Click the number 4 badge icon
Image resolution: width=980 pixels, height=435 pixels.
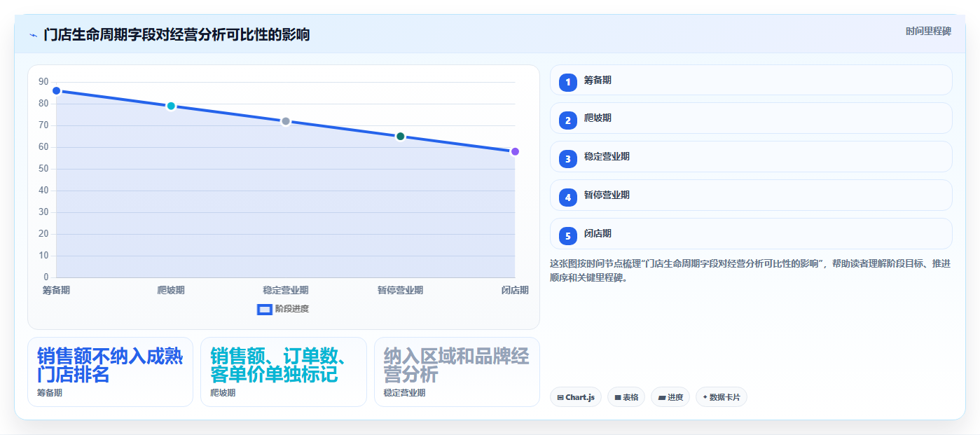click(568, 198)
